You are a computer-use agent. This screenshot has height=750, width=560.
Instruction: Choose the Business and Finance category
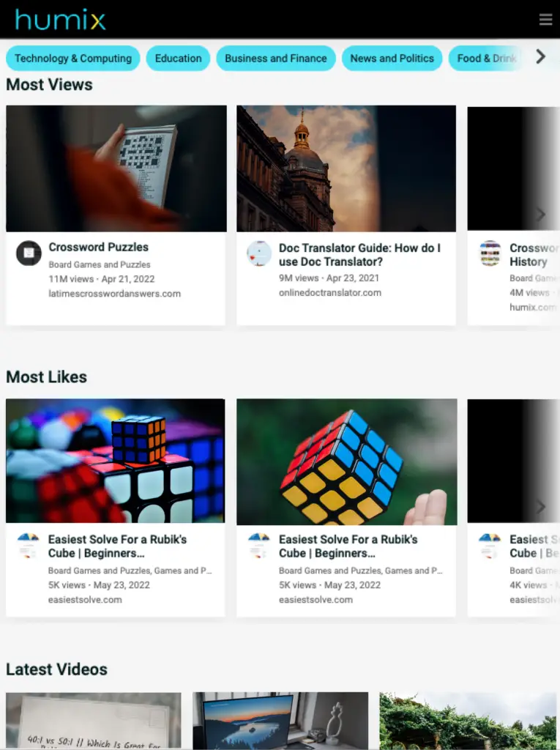276,59
